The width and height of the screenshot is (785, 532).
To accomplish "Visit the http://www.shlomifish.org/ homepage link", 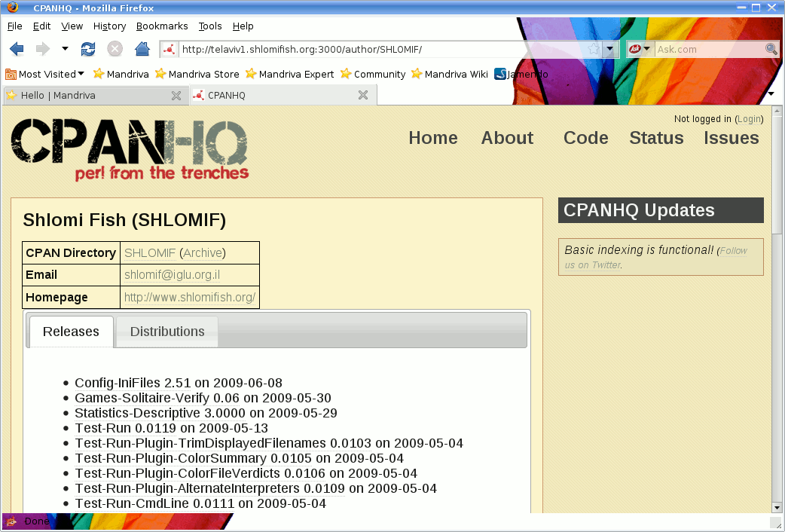I will (x=190, y=297).
